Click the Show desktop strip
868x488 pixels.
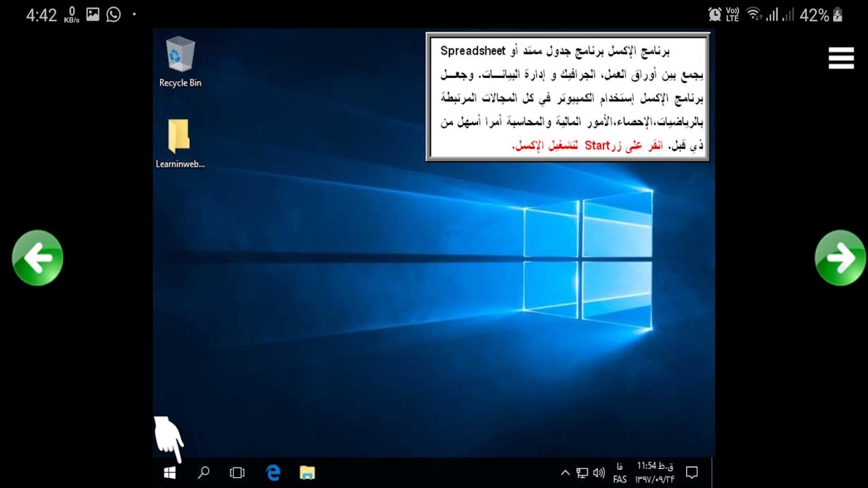coord(713,473)
